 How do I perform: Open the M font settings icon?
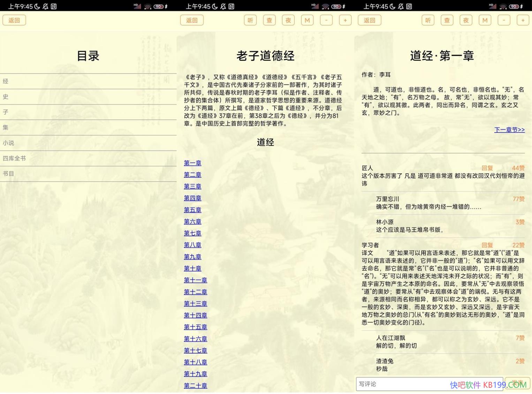coord(307,20)
